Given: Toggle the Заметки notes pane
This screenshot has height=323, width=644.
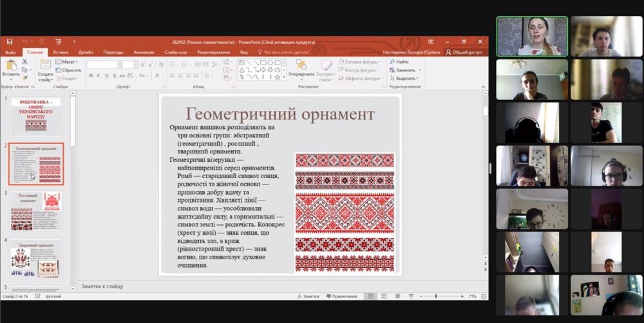Looking at the screenshot, I should pyautogui.click(x=308, y=297).
